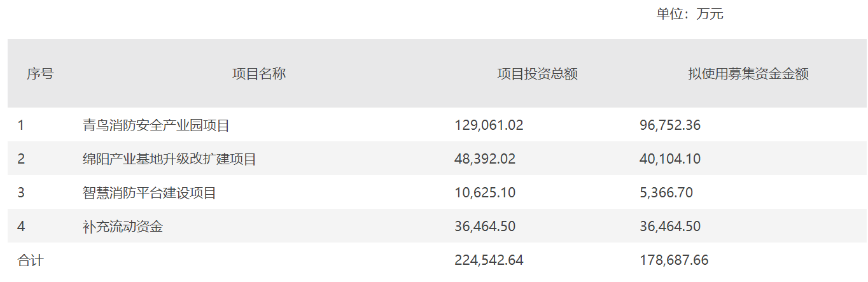Click the value 129,061.02
Image resolution: width=868 pixels, height=282 pixels.
click(x=489, y=125)
